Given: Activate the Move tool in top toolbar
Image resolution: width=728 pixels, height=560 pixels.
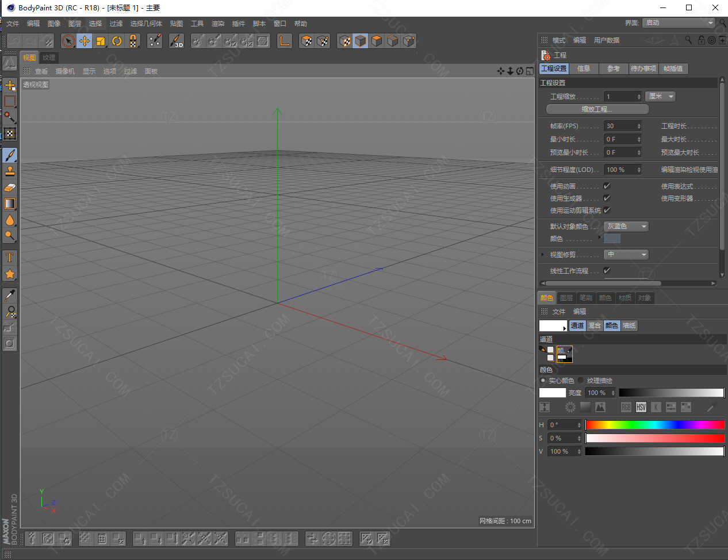Looking at the screenshot, I should point(85,41).
